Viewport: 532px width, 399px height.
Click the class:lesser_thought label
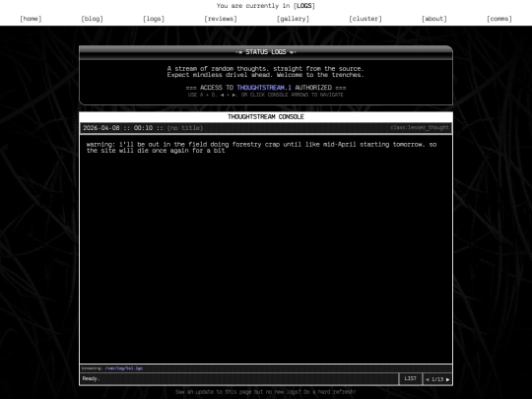click(420, 127)
